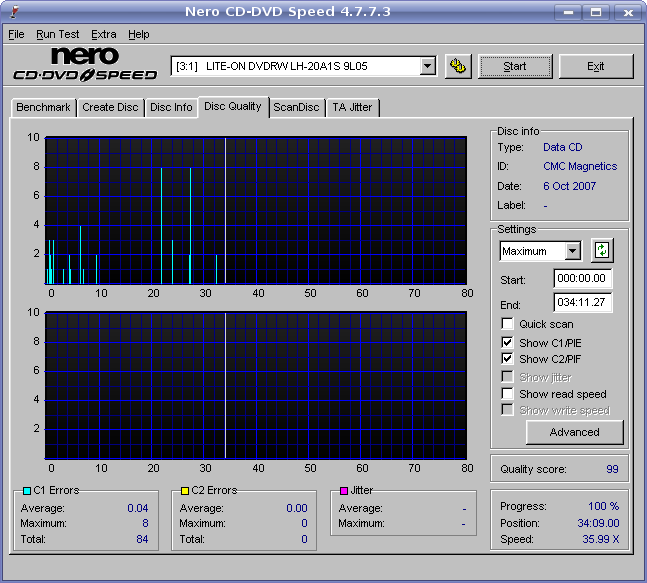Toggle Show C2/PIF checkbox

[x=508, y=359]
